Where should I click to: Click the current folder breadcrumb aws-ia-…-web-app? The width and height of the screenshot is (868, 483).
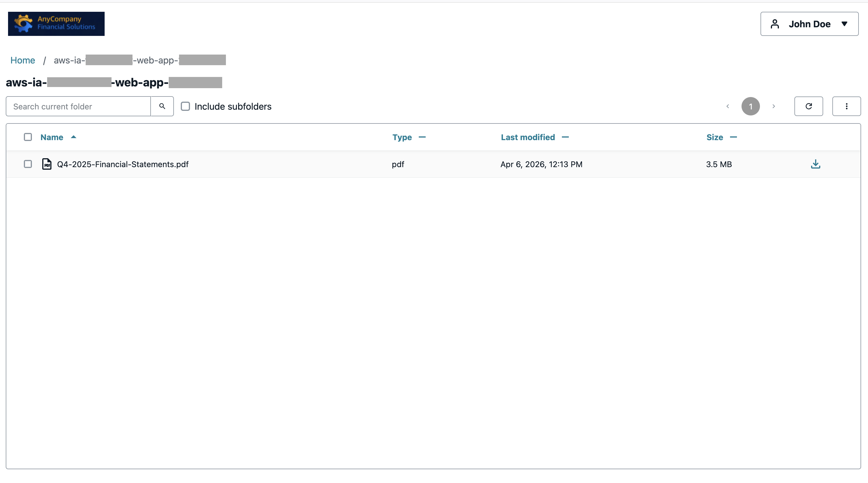coord(139,60)
